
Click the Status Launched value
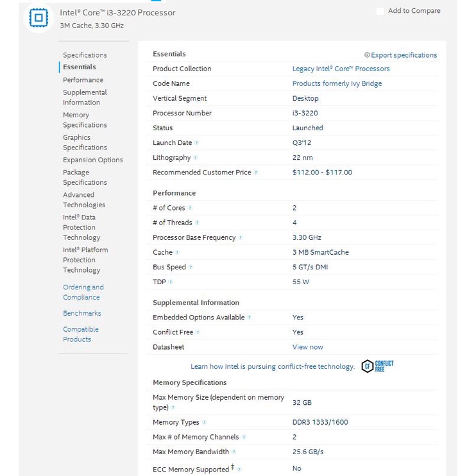tap(307, 128)
